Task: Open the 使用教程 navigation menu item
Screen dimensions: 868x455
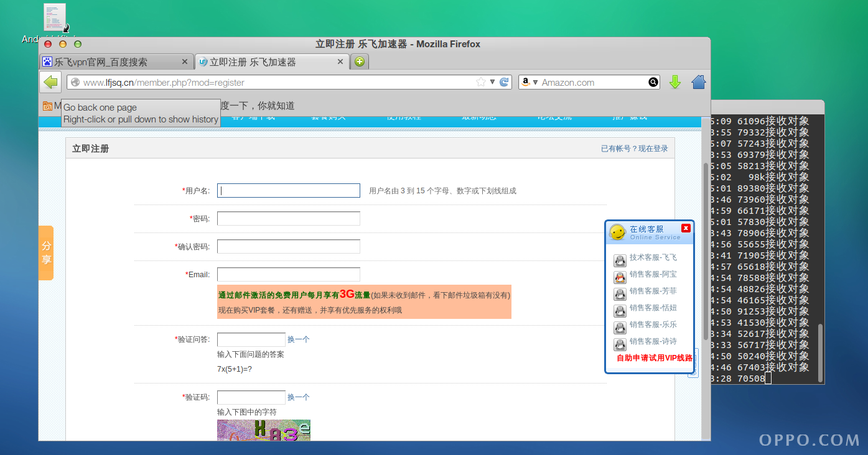Action: pyautogui.click(x=403, y=116)
